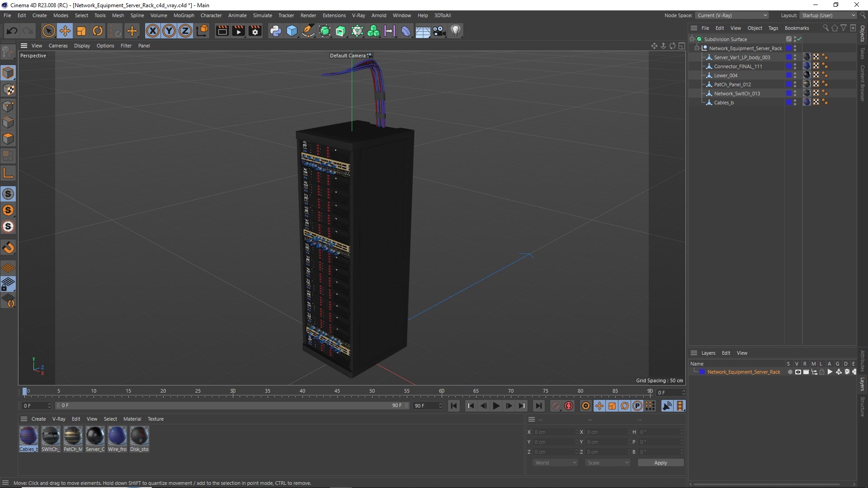This screenshot has width=868, height=488.
Task: Toggle layer view eye for Network_Equipment_Server_Rack
Action: (798, 372)
